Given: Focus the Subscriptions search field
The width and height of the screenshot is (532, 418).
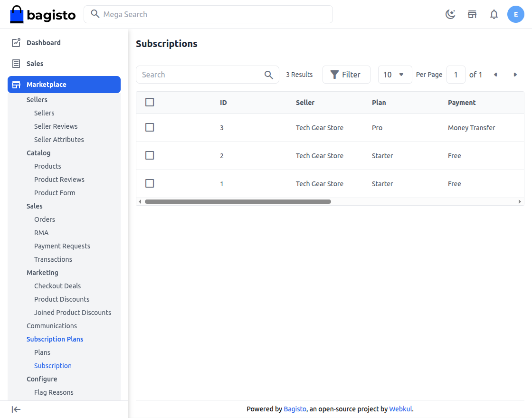Looking at the screenshot, I should coord(207,75).
